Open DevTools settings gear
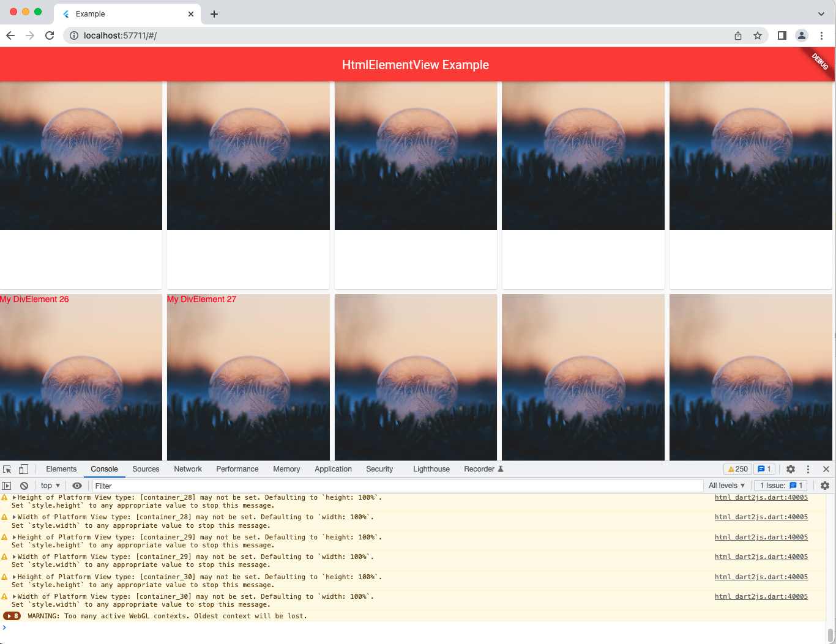Image resolution: width=836 pixels, height=644 pixels. click(x=791, y=468)
